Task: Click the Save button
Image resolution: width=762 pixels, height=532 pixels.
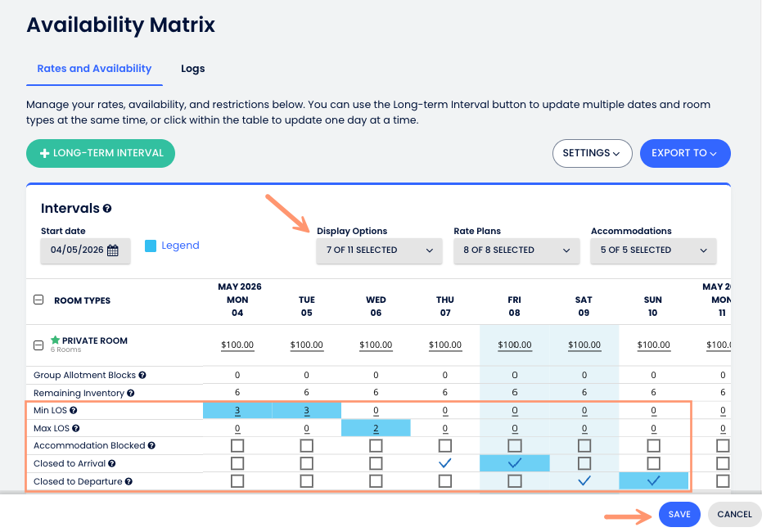Action: 679,514
